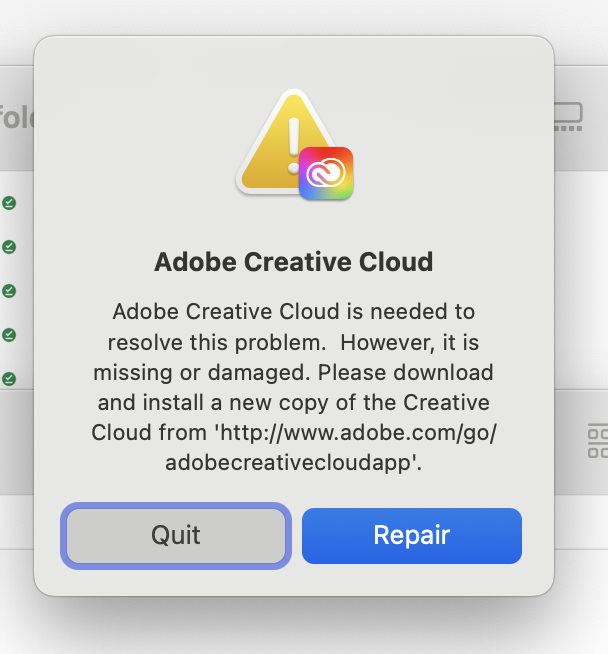Click the third green sync status icon
The image size is (608, 654).
coord(9,291)
